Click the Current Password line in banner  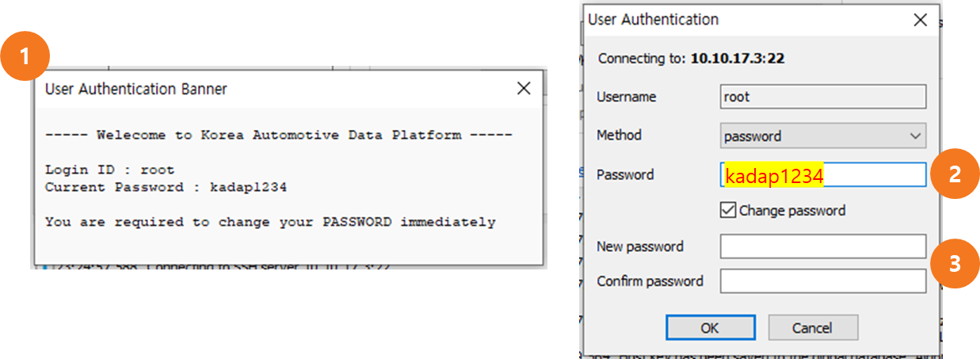point(166,187)
